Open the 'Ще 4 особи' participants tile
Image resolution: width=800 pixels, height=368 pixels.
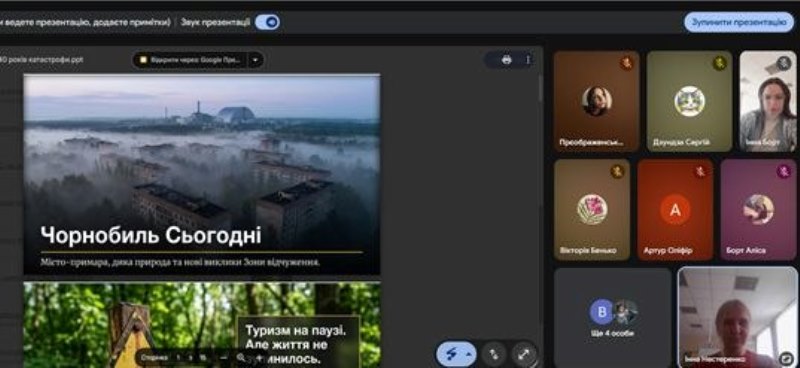[612, 317]
